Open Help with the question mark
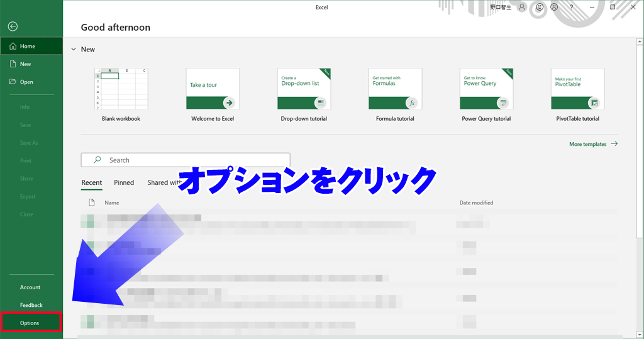This screenshot has width=644, height=339. [x=571, y=7]
